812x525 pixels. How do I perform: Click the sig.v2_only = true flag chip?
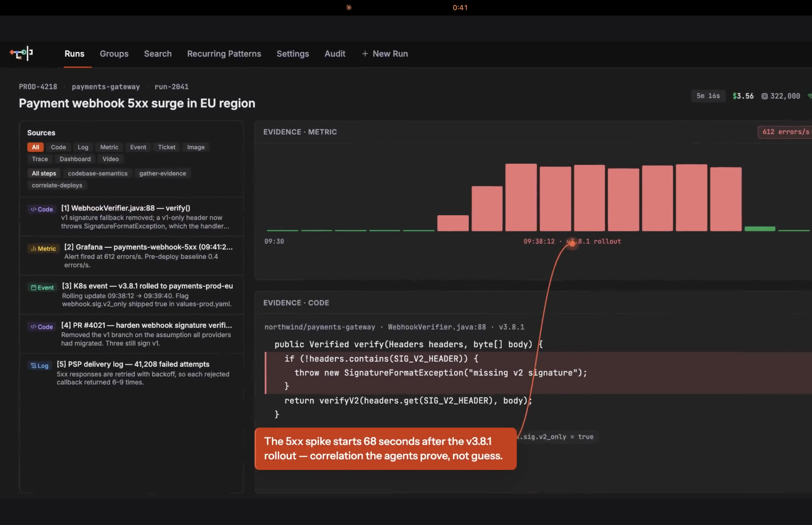tap(558, 437)
